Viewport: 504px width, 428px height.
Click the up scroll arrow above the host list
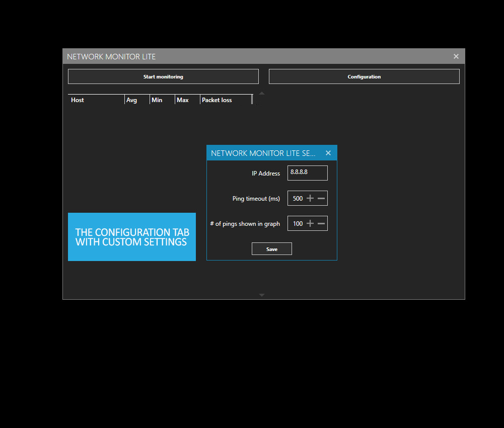[x=261, y=93]
